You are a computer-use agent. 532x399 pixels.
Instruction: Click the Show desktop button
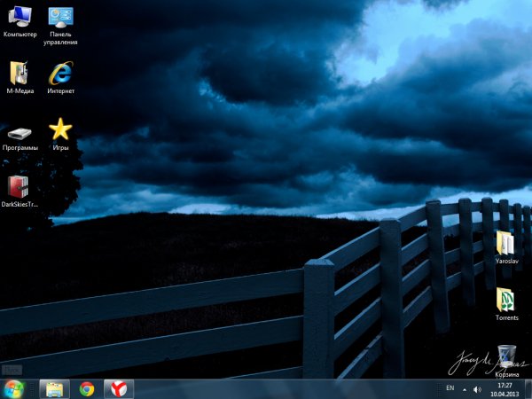528,389
